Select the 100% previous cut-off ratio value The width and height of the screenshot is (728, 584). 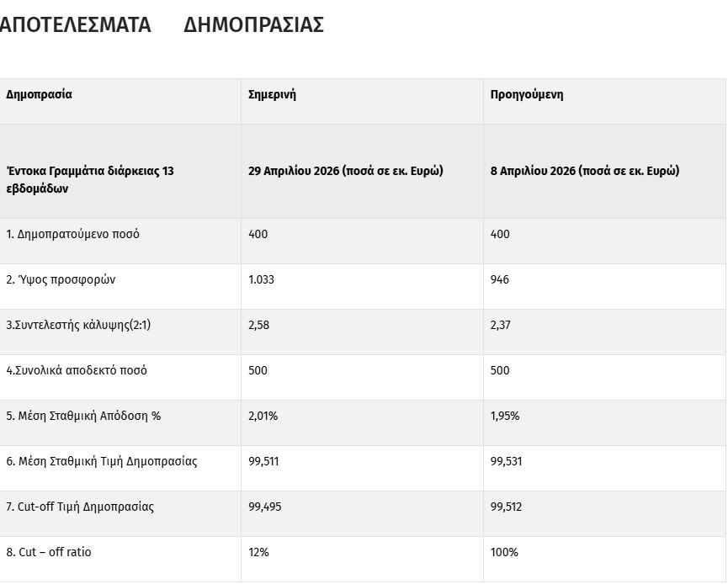[504, 552]
